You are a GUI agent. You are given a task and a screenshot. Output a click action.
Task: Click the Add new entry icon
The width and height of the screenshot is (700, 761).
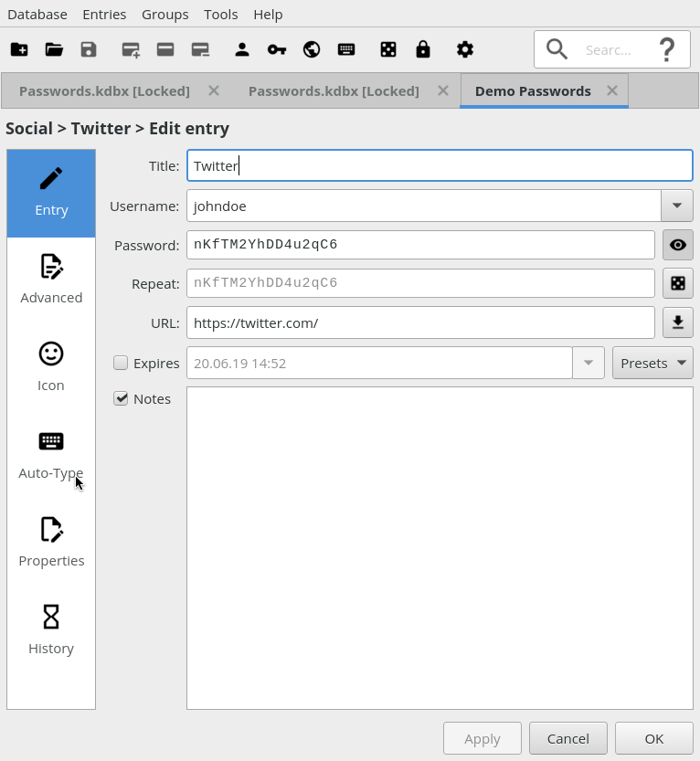[x=131, y=49]
